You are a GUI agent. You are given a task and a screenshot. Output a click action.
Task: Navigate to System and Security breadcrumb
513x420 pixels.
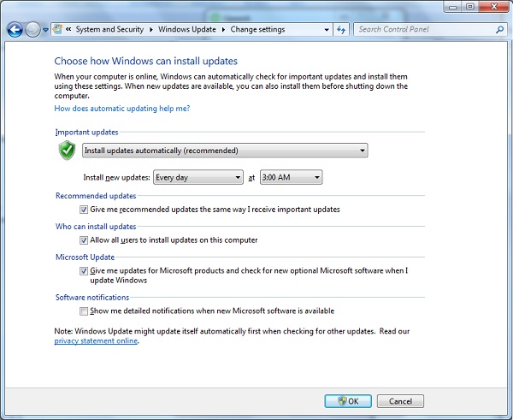(109, 29)
